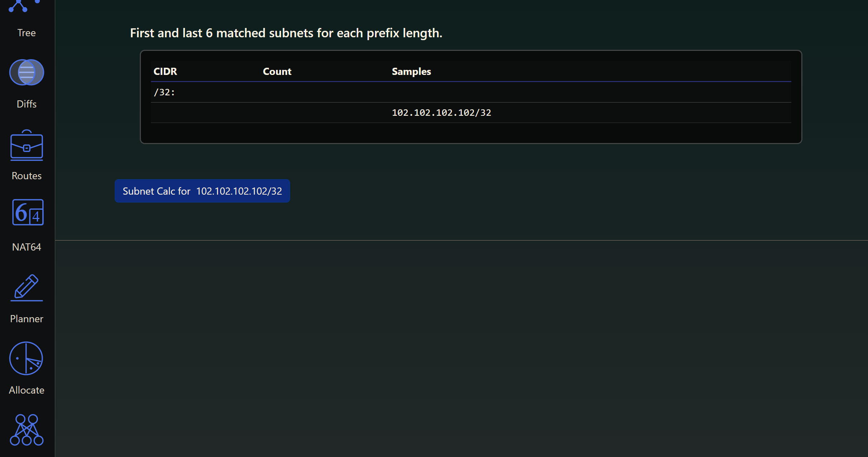This screenshot has width=868, height=457.
Task: Open the bottom network mesh icon
Action: pyautogui.click(x=27, y=430)
